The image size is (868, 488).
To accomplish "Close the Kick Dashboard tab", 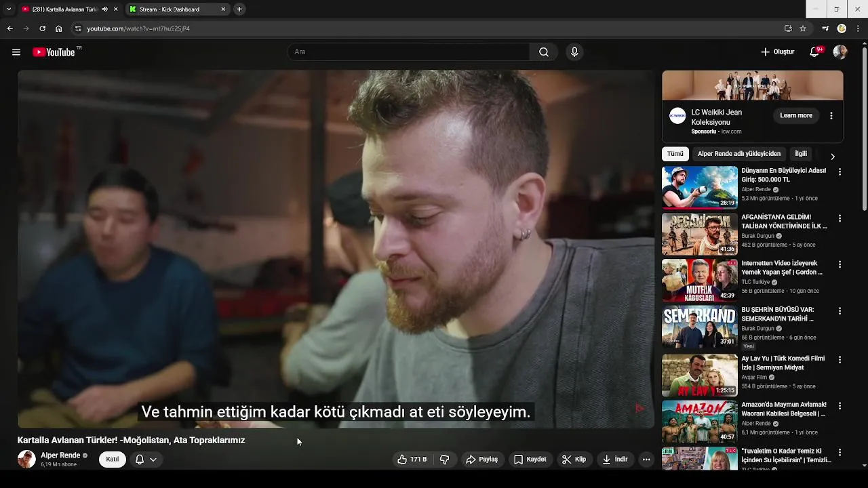I will 224,9.
